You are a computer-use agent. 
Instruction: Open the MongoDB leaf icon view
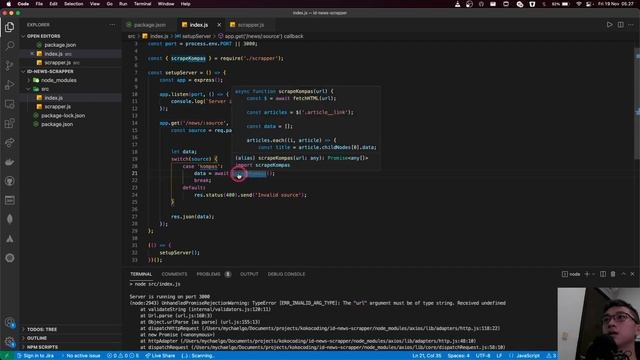click(x=9, y=219)
